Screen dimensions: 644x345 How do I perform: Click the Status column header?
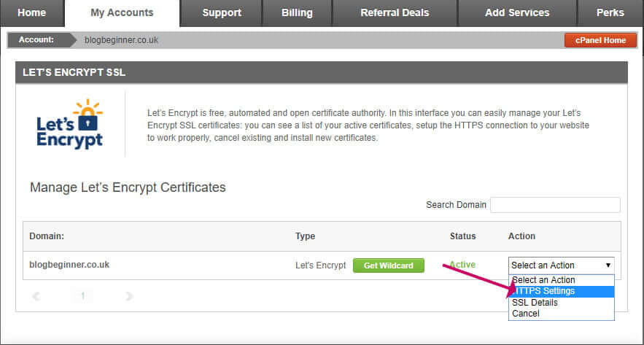pyautogui.click(x=463, y=236)
